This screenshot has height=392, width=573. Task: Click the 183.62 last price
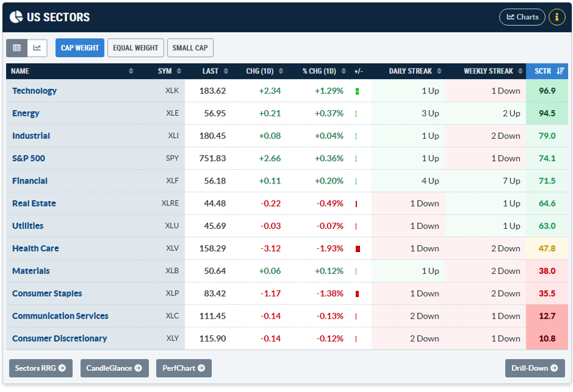(212, 91)
